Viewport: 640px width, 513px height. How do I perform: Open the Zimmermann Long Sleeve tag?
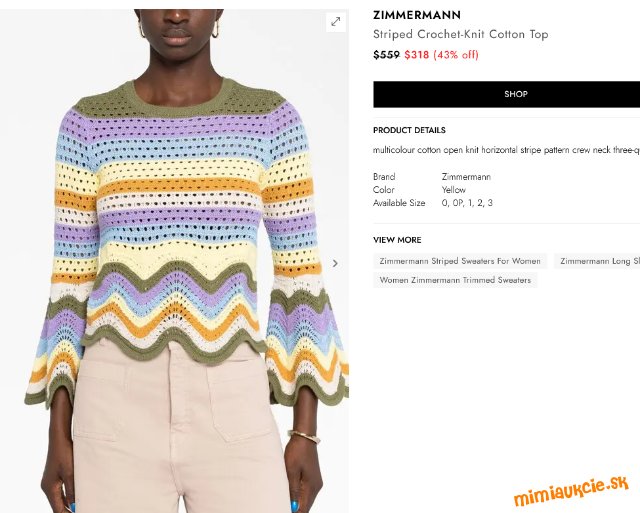597,261
